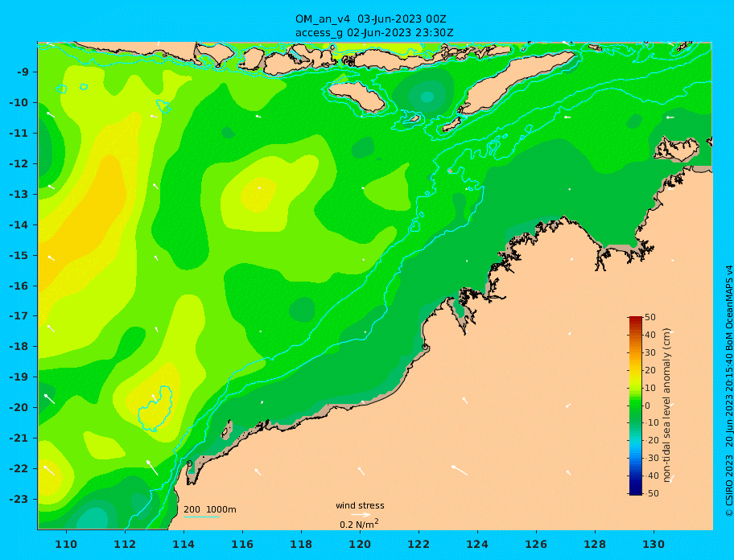Select the latitude axis label -19
Screen dimensions: 734x560
19,377
